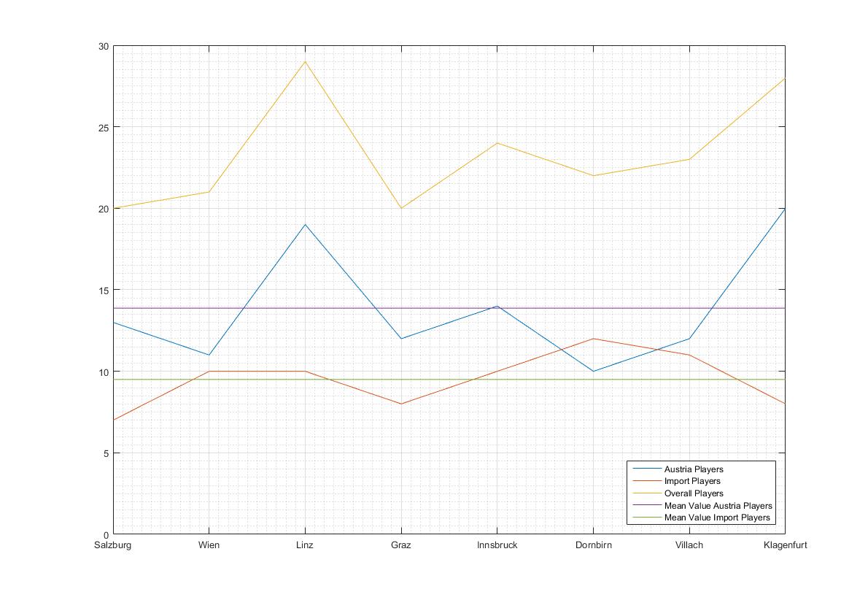Click the "Villach" x-axis label
This screenshot has height=600, width=868.
point(689,545)
